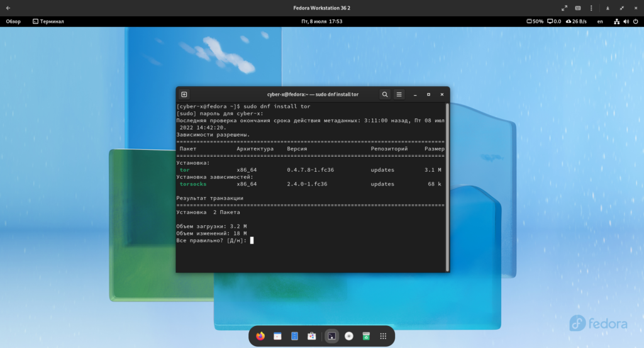
Task: Switch the en keyboard layout indicator
Action: [x=600, y=21]
